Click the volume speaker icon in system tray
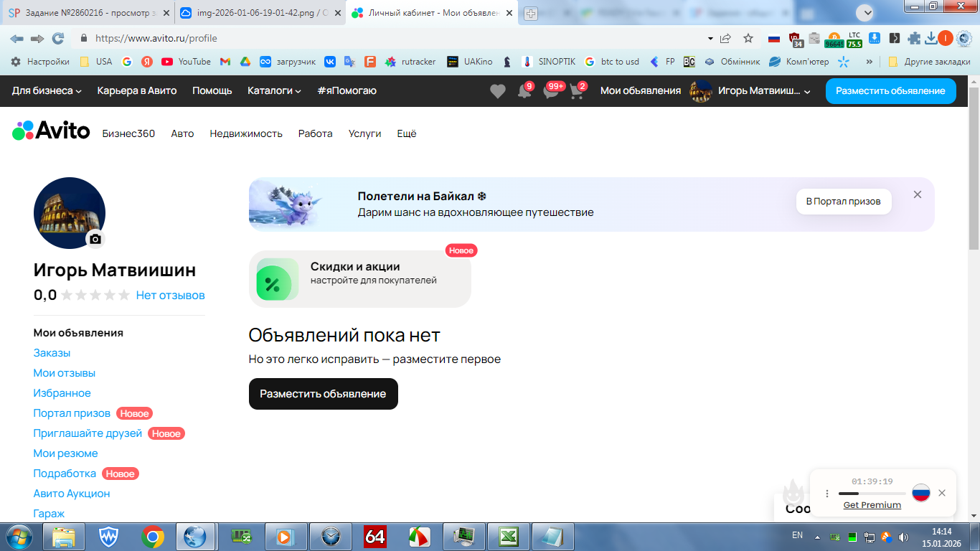This screenshot has height=551, width=980. pos(904,537)
